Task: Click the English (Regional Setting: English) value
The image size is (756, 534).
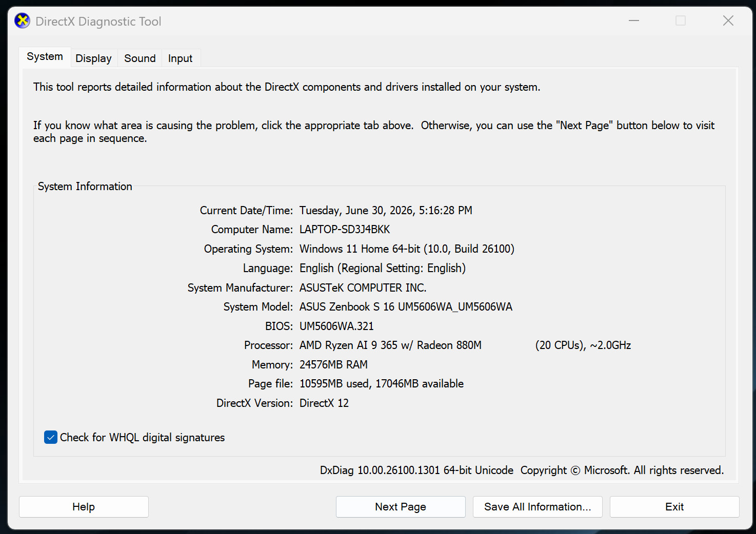Action: (x=383, y=269)
